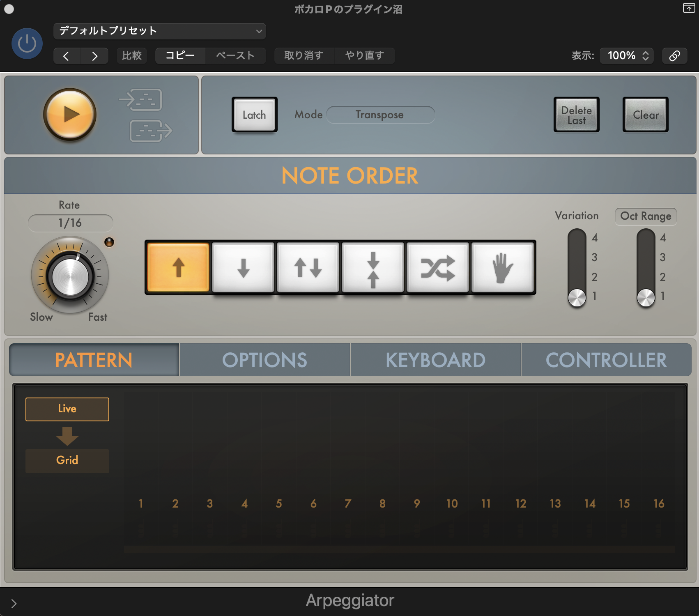Open the Rate 1/16 value field
This screenshot has width=699, height=616.
pyautogui.click(x=70, y=223)
